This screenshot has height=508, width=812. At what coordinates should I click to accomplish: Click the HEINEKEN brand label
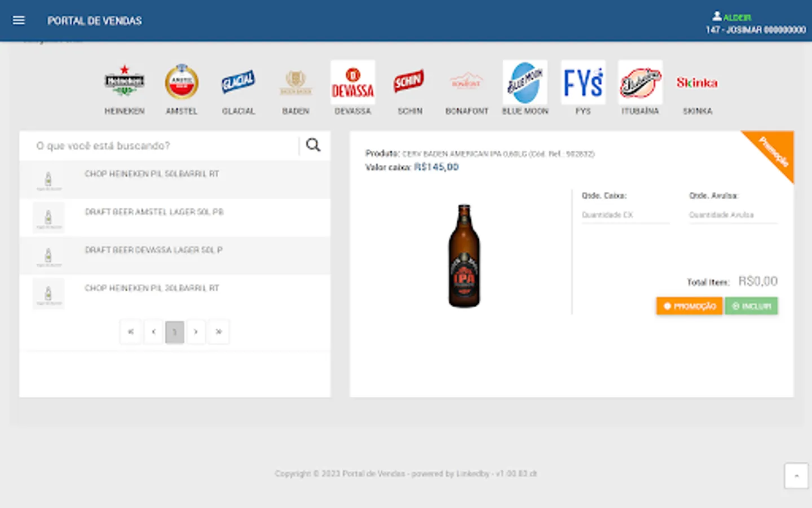click(125, 111)
